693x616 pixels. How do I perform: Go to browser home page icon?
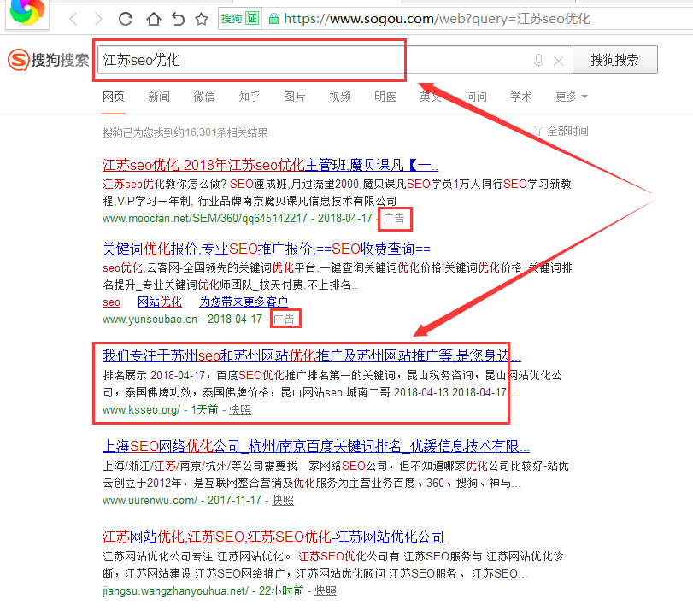point(153,19)
